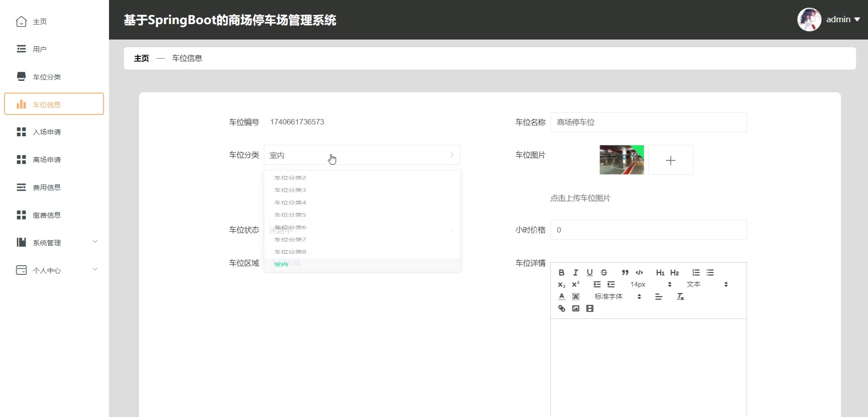Viewport: 868px width, 417px height.
Task: Open 入场申请 in the sidebar
Action: 47,132
